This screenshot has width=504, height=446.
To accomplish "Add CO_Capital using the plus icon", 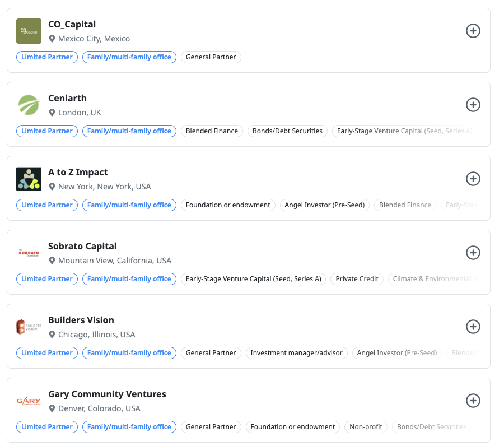I will (x=473, y=31).
